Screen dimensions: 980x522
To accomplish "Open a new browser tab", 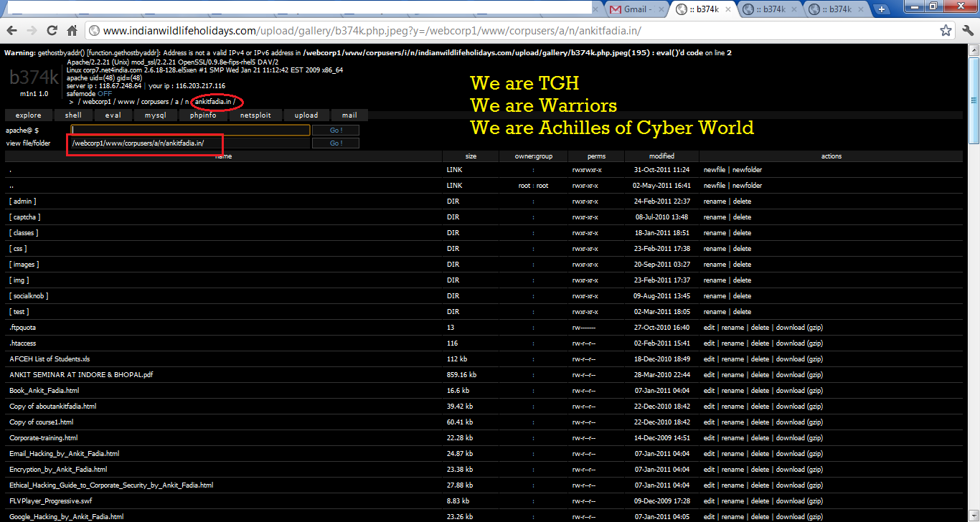I will pyautogui.click(x=882, y=9).
